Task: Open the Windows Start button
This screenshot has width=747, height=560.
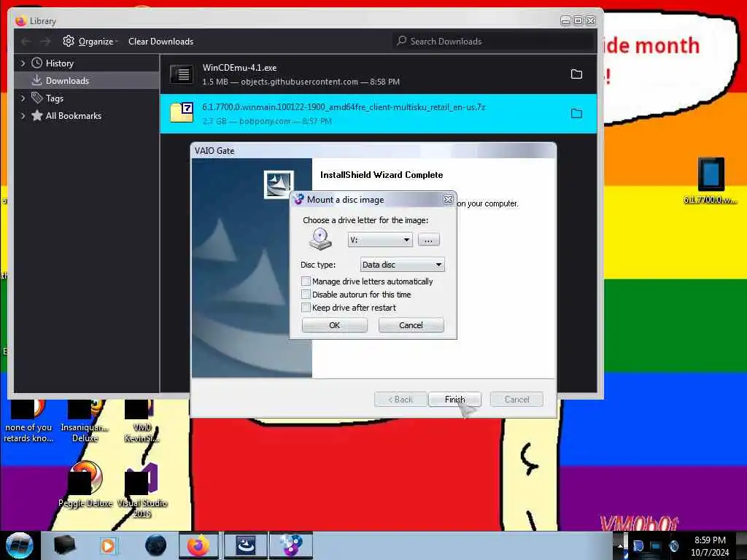Action: click(x=20, y=545)
